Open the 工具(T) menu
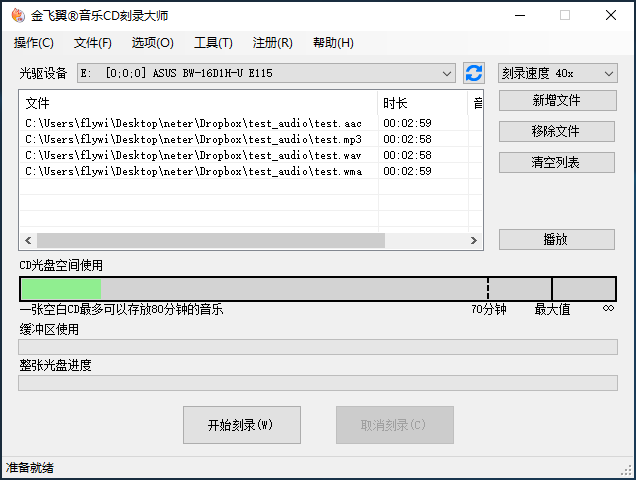The width and height of the screenshot is (636, 480). [213, 43]
